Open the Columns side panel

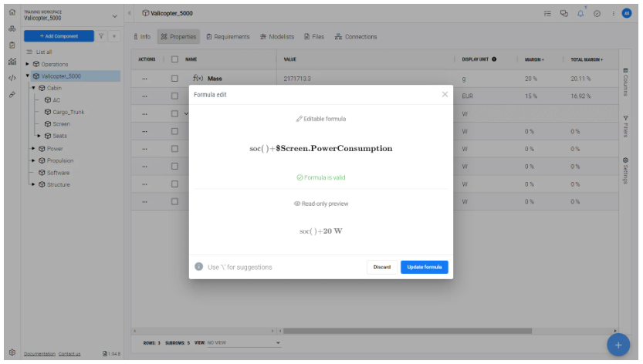coord(625,82)
